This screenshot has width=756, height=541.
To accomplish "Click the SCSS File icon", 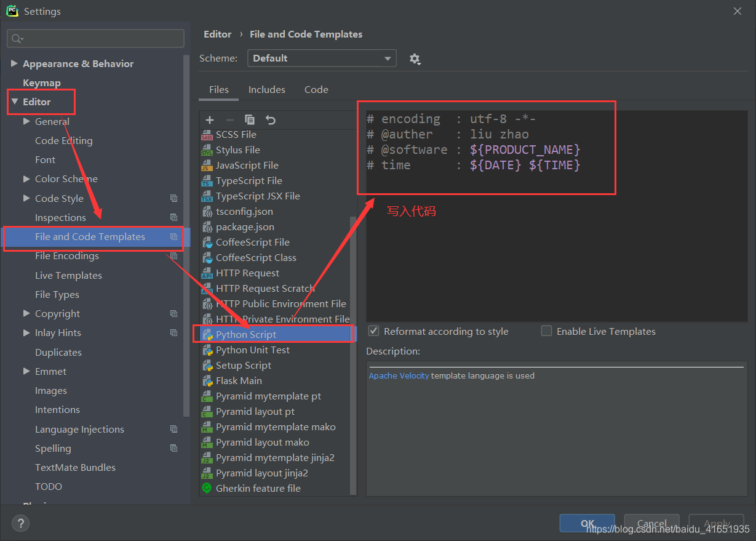I will 207,135.
